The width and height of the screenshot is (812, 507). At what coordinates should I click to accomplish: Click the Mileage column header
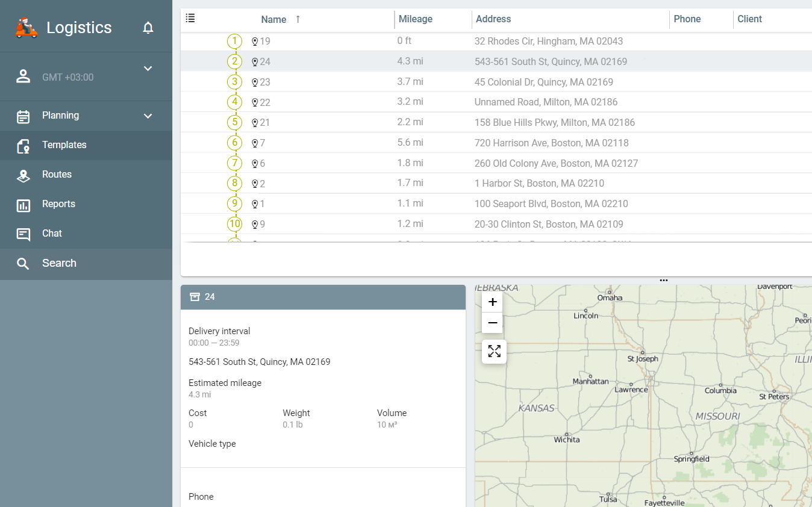click(415, 19)
